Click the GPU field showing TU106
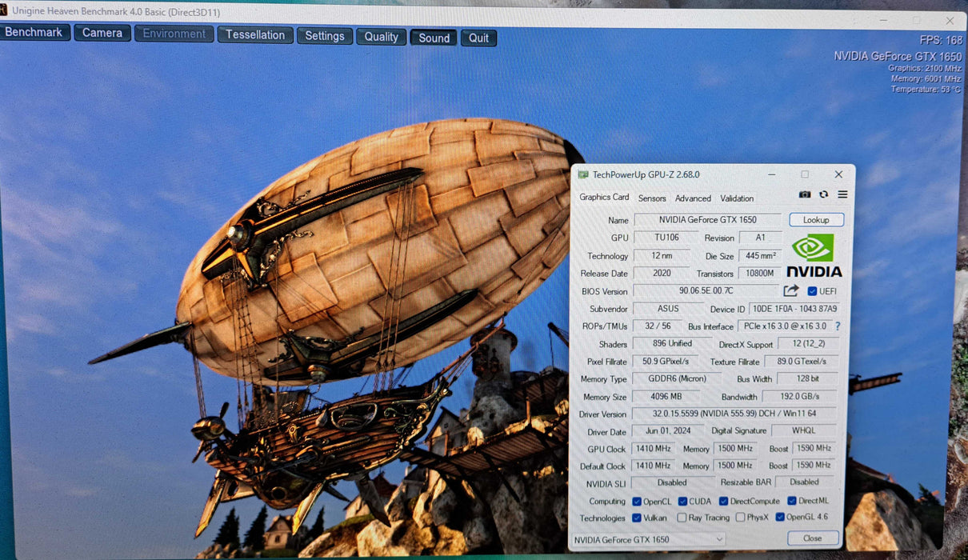968x560 pixels. pos(665,238)
